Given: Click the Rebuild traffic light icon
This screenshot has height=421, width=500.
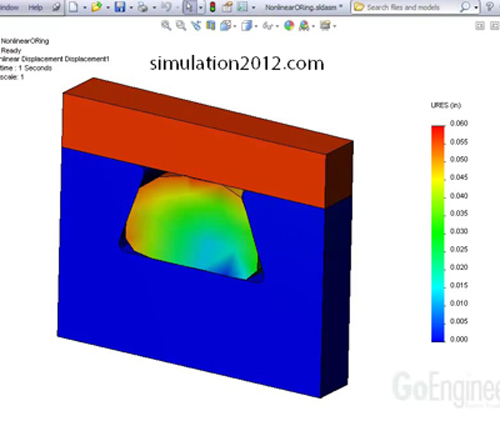Looking at the screenshot, I should tap(213, 7).
